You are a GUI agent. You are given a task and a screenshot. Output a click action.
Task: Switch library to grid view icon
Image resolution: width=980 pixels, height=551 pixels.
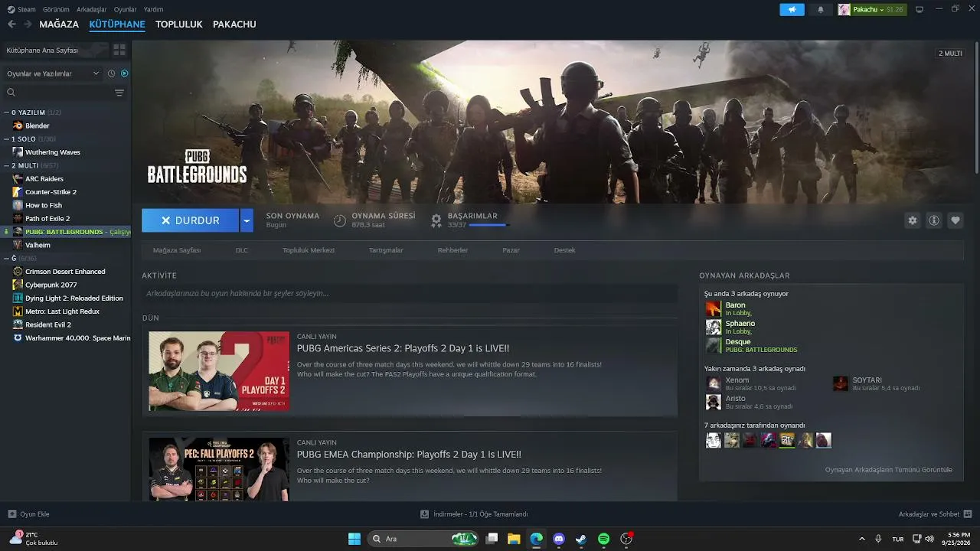[119, 50]
